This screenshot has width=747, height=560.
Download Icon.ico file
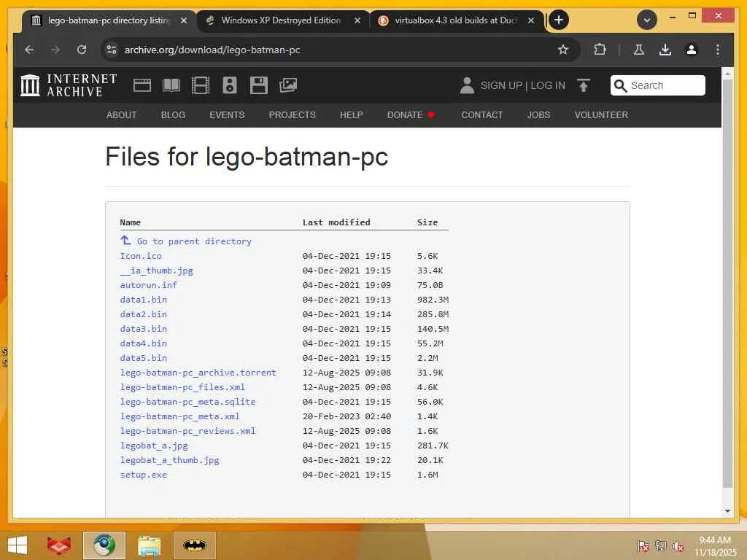click(x=141, y=256)
